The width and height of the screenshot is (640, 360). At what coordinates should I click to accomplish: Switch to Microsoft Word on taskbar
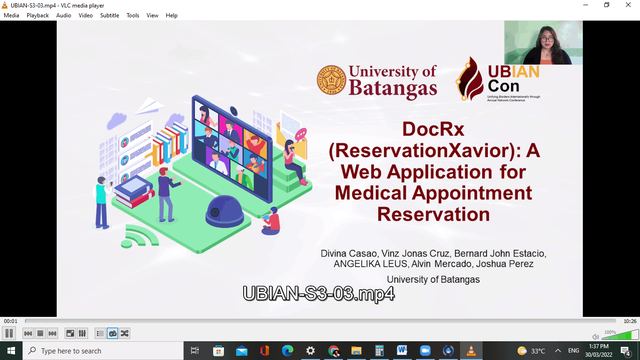(402, 351)
